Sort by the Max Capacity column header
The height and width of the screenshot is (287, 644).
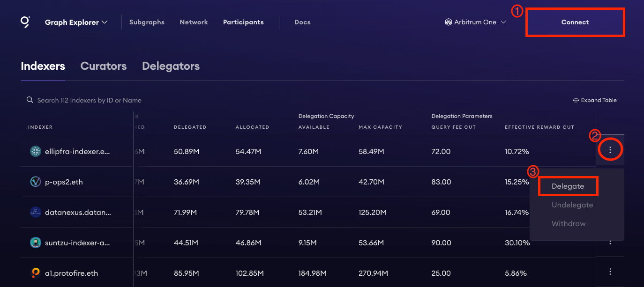pos(380,127)
